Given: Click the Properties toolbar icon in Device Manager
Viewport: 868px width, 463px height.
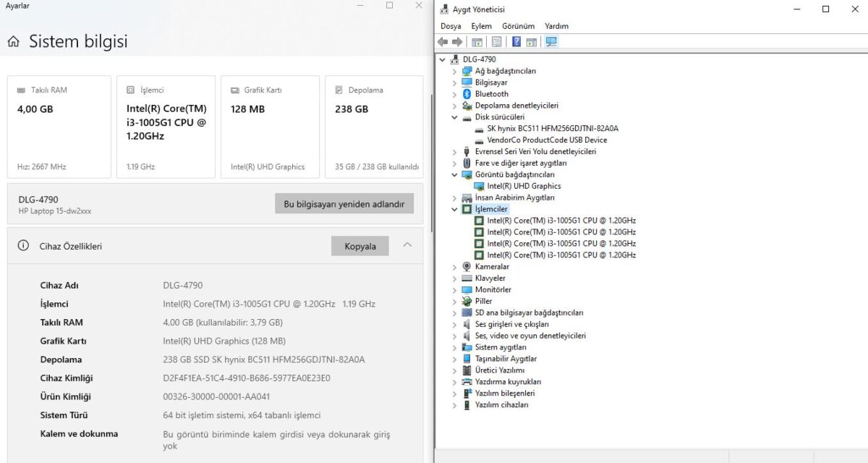Looking at the screenshot, I should (496, 42).
